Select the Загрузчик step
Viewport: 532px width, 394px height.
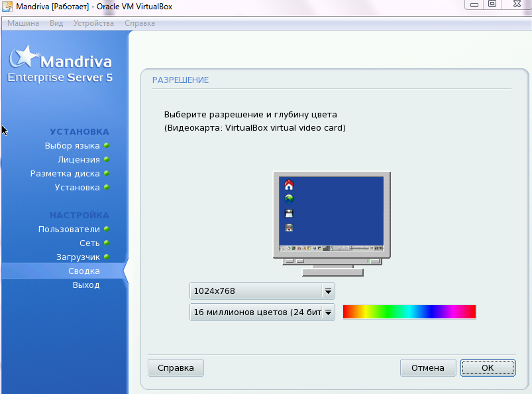[x=78, y=257]
